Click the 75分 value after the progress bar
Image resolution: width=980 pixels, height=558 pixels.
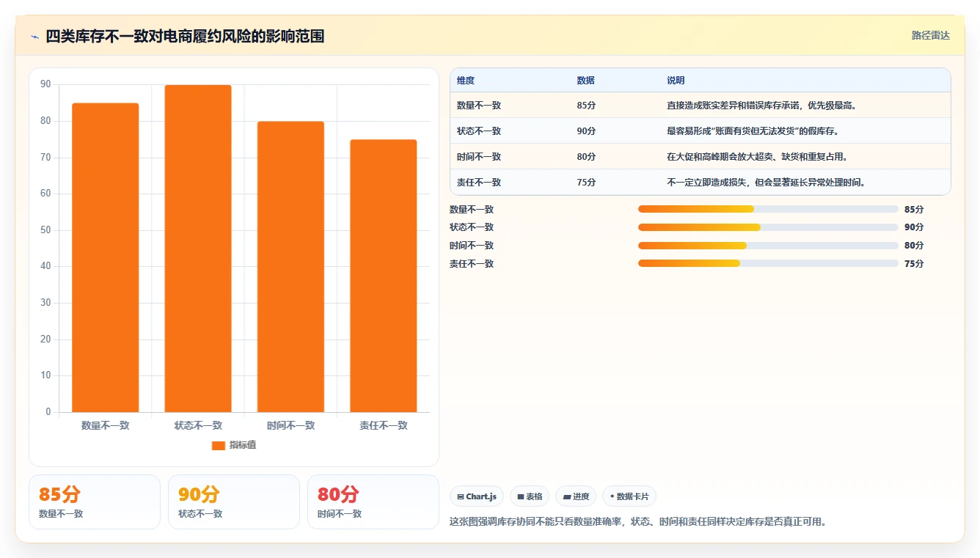coord(914,263)
